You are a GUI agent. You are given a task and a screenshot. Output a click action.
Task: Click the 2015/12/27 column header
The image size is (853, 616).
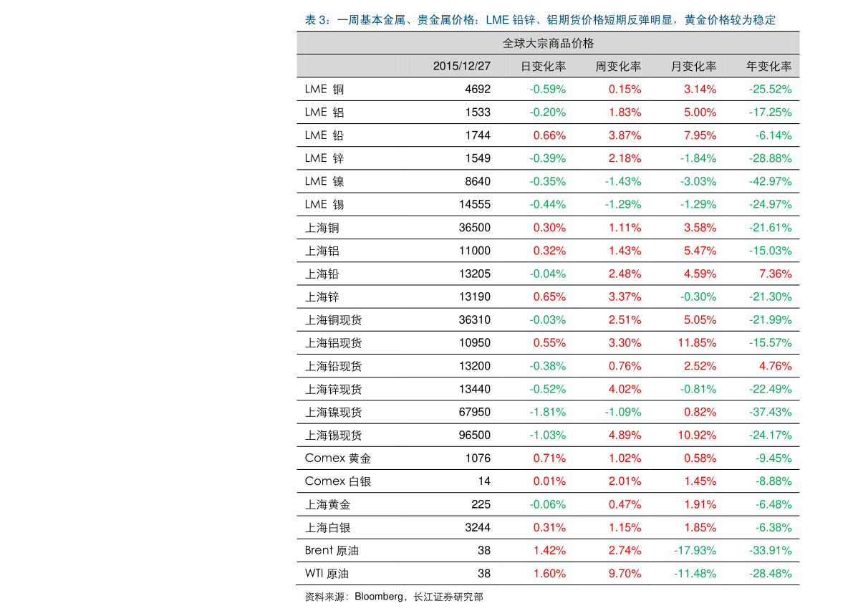pyautogui.click(x=461, y=67)
